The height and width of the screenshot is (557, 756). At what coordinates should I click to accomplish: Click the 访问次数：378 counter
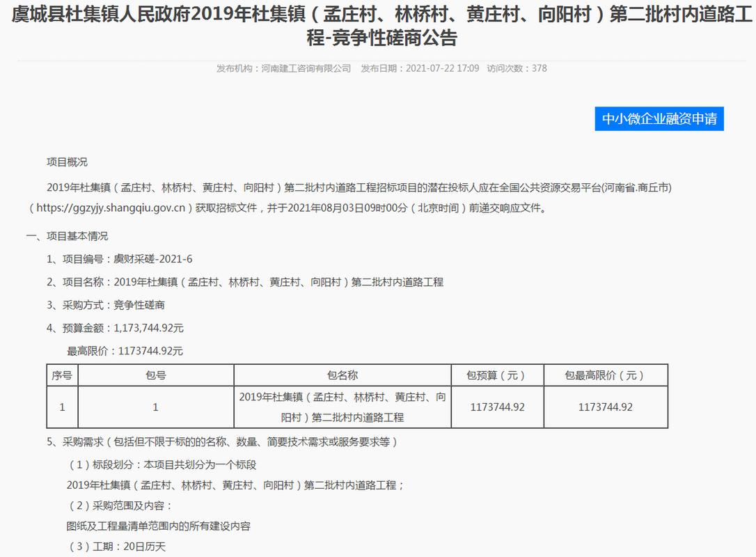click(517, 68)
